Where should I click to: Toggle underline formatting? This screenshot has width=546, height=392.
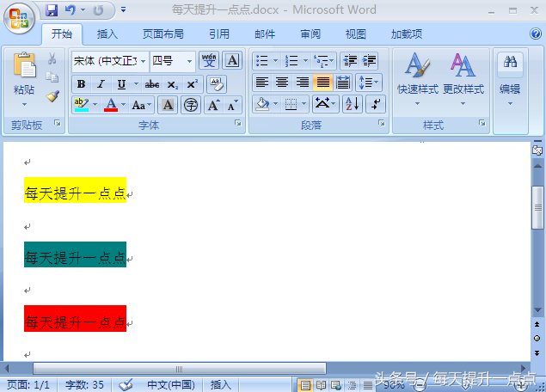pyautogui.click(x=121, y=84)
